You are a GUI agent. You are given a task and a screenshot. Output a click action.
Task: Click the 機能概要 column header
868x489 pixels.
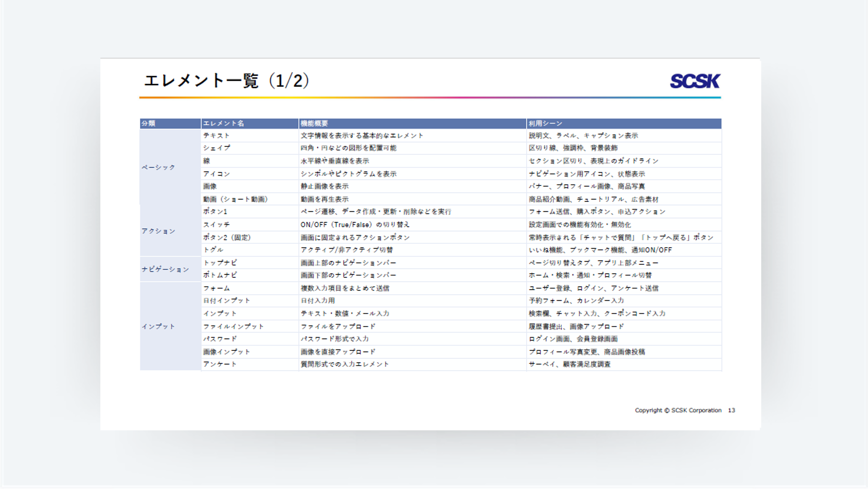[315, 123]
